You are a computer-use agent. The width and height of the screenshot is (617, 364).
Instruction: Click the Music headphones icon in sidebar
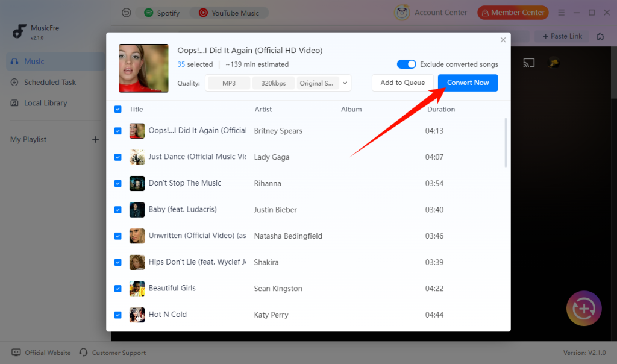coord(14,61)
